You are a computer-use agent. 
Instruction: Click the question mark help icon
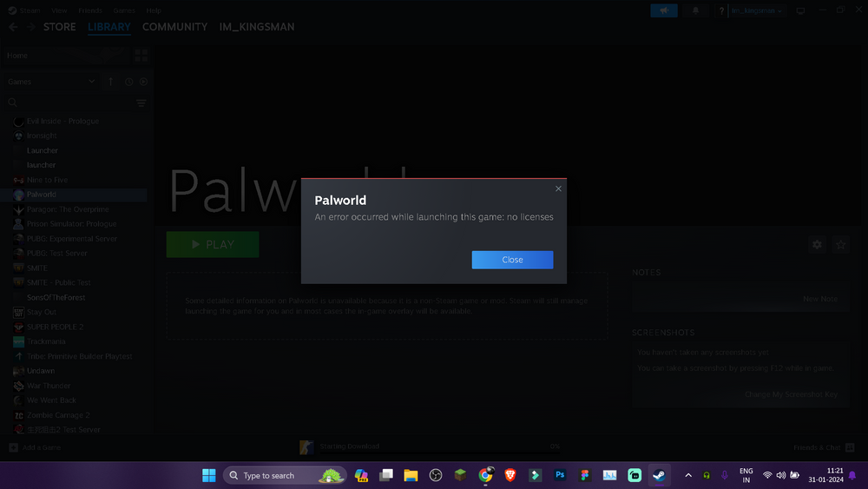pyautogui.click(x=721, y=10)
